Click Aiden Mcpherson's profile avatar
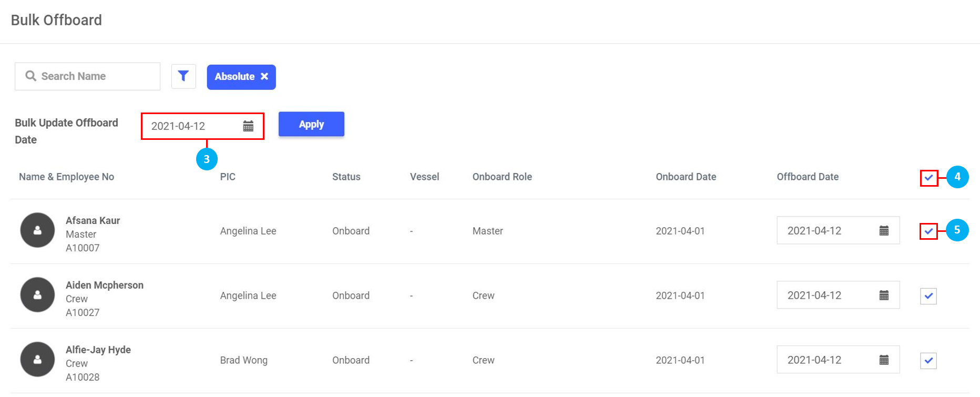The height and width of the screenshot is (397, 980). point(37,295)
